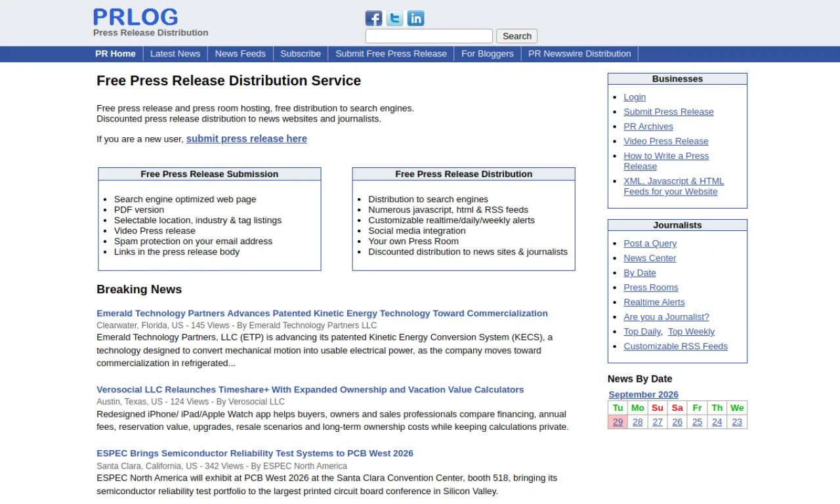Open Latest News navigation item
Screen dimensions: 840x504
[175, 54]
